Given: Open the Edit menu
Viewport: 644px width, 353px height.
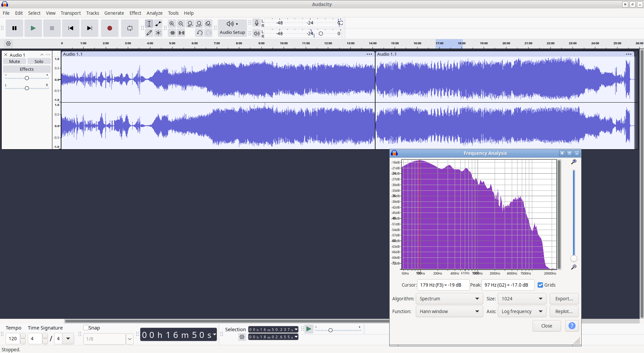Looking at the screenshot, I should click(x=19, y=13).
